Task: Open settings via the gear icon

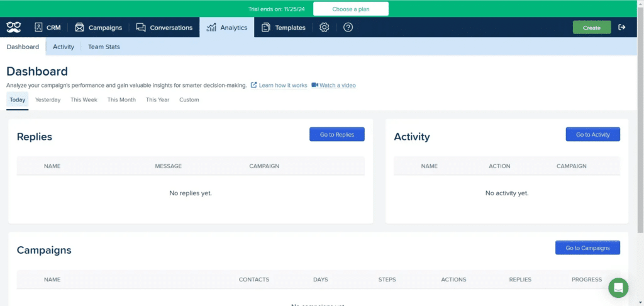Action: 325,27
